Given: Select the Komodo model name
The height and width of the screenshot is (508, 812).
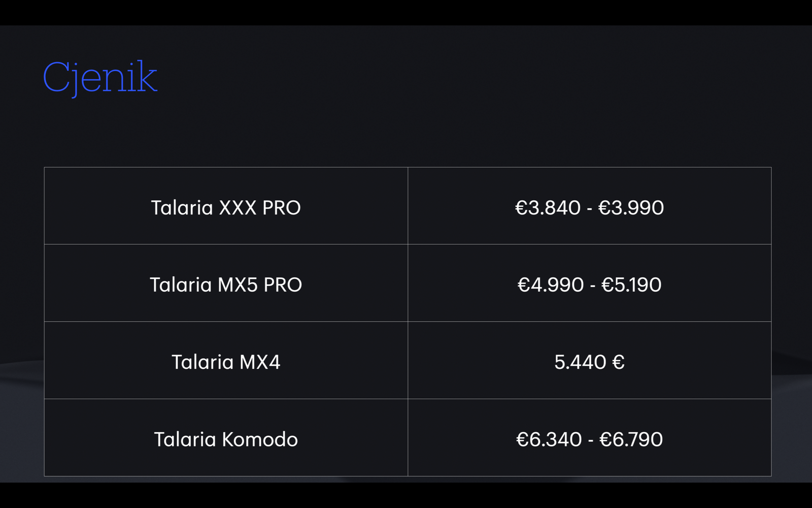Looking at the screenshot, I should [260, 439].
